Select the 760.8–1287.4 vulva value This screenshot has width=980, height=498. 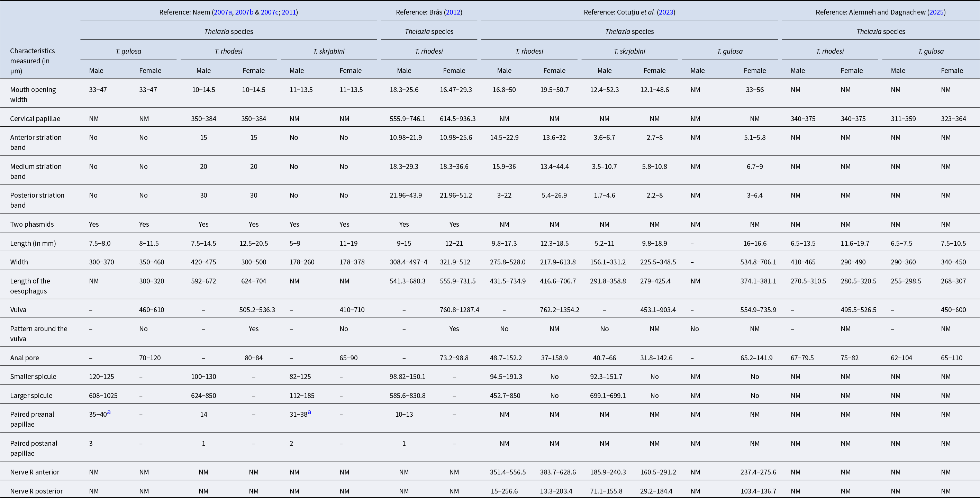pos(459,310)
